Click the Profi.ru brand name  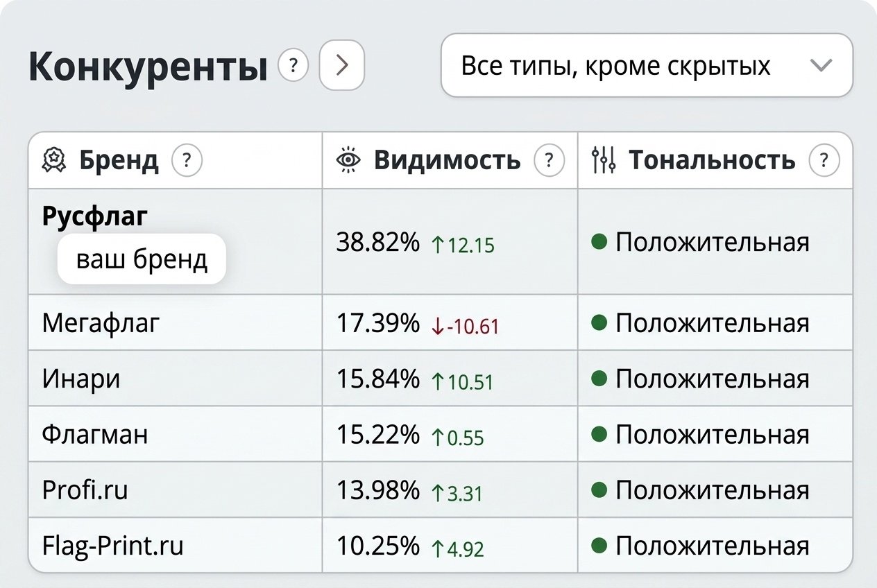(85, 490)
